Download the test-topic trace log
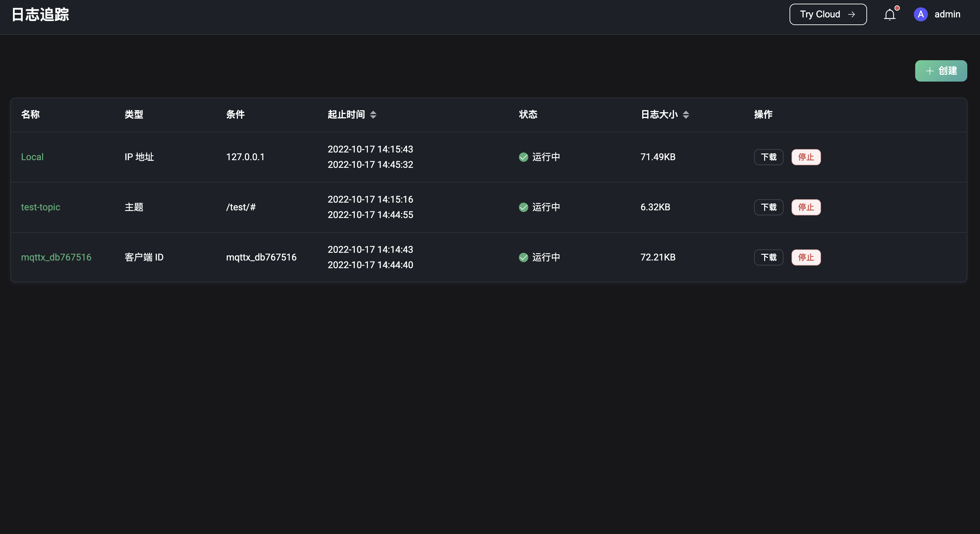 coord(768,207)
